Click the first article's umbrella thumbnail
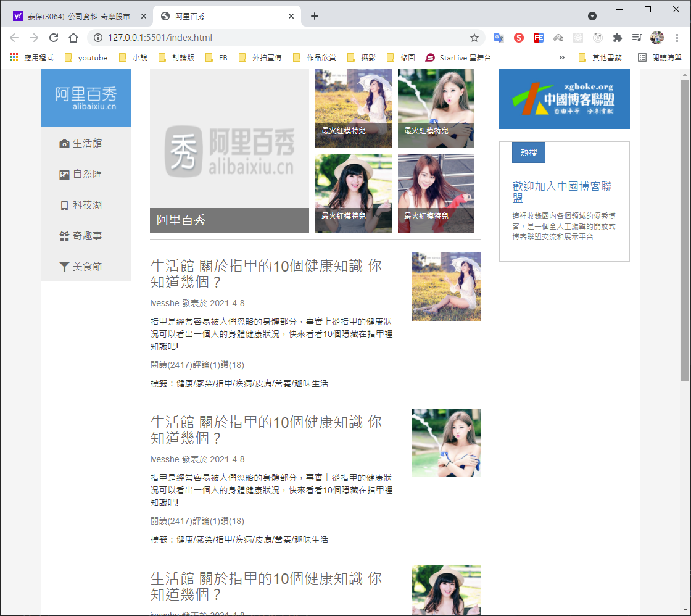Viewport: 691px width, 616px height. pyautogui.click(x=447, y=286)
